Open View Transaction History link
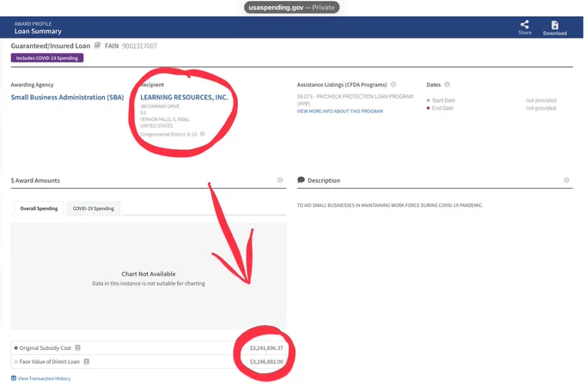This screenshot has width=584, height=392. [x=44, y=378]
